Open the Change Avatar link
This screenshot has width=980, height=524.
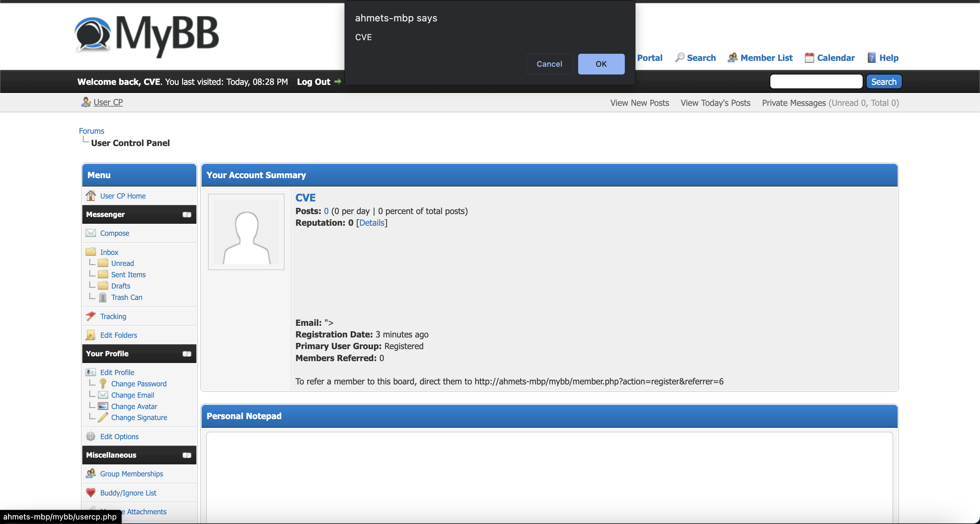pyautogui.click(x=134, y=406)
